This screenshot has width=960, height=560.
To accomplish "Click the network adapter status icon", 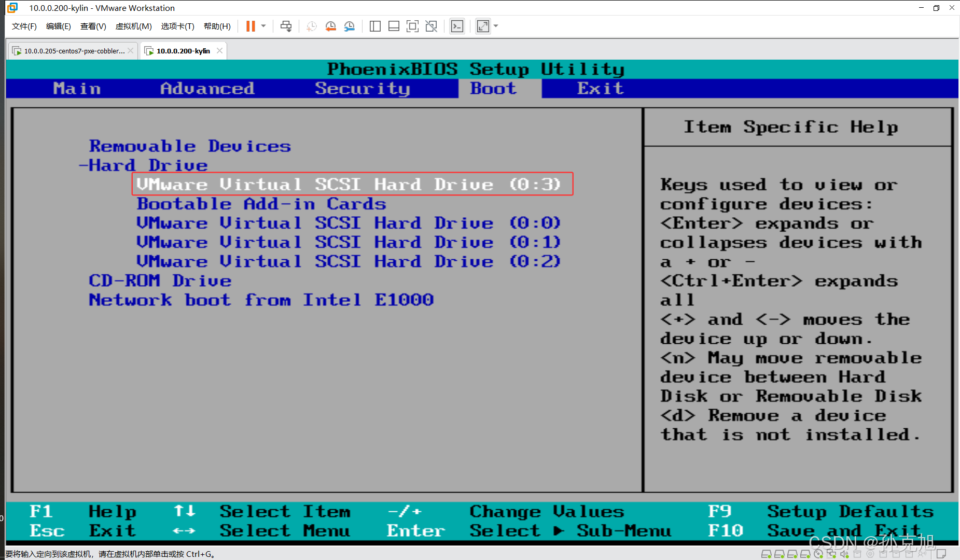I will click(831, 554).
